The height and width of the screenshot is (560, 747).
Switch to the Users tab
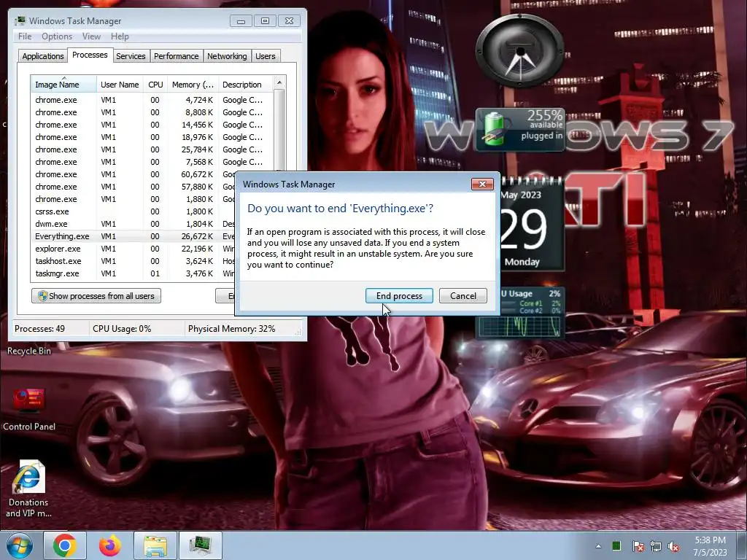pyautogui.click(x=266, y=56)
